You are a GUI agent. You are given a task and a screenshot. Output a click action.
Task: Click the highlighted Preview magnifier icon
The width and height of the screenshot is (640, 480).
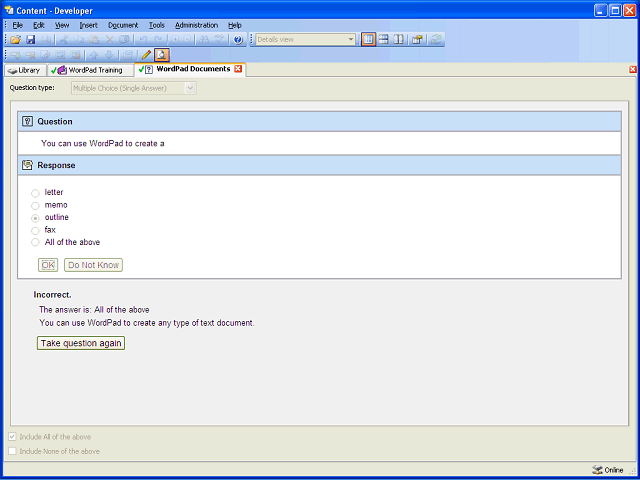pos(162,55)
